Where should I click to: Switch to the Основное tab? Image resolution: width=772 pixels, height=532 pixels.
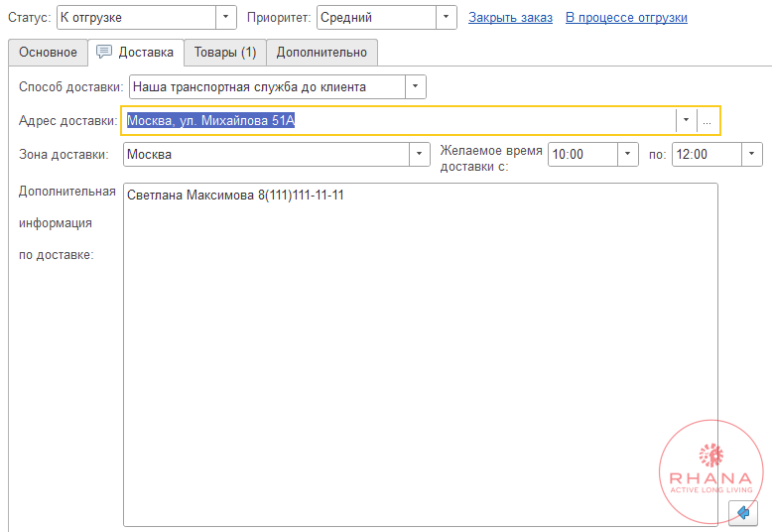[x=48, y=53]
